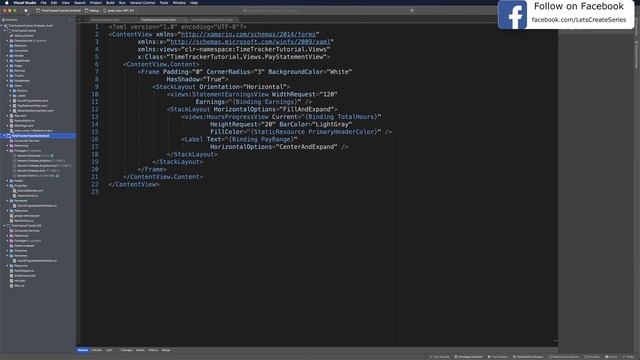Image resolution: width=640 pixels, height=360 pixels.
Task: Click the Android project's Connected Services icon
Action: pyautogui.click(x=11, y=141)
